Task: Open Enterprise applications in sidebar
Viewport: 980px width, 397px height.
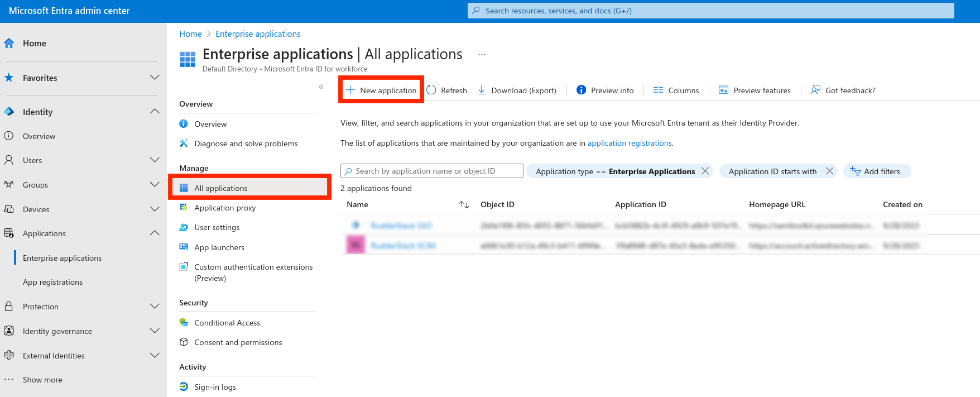Action: pyautogui.click(x=62, y=258)
